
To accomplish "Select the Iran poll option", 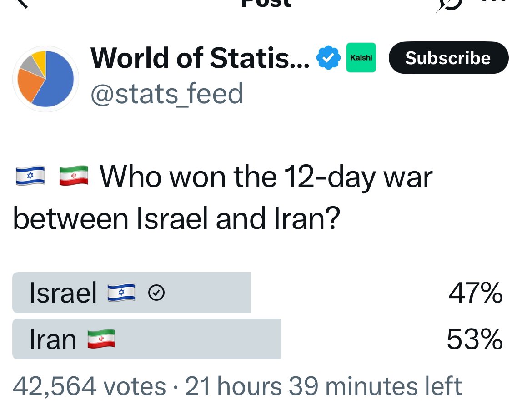I will pyautogui.click(x=258, y=339).
